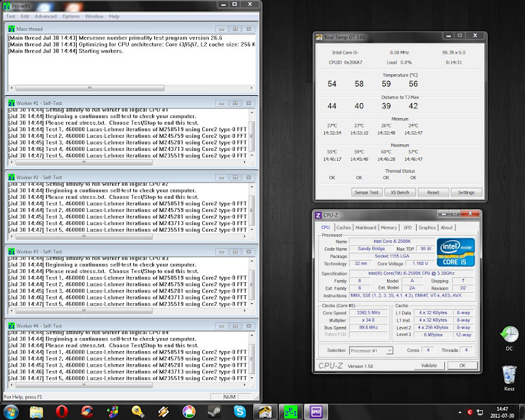This screenshot has height=420, width=525.
Task: Click Worker #1 vertical scrollbar down arrow
Action: click(252, 156)
